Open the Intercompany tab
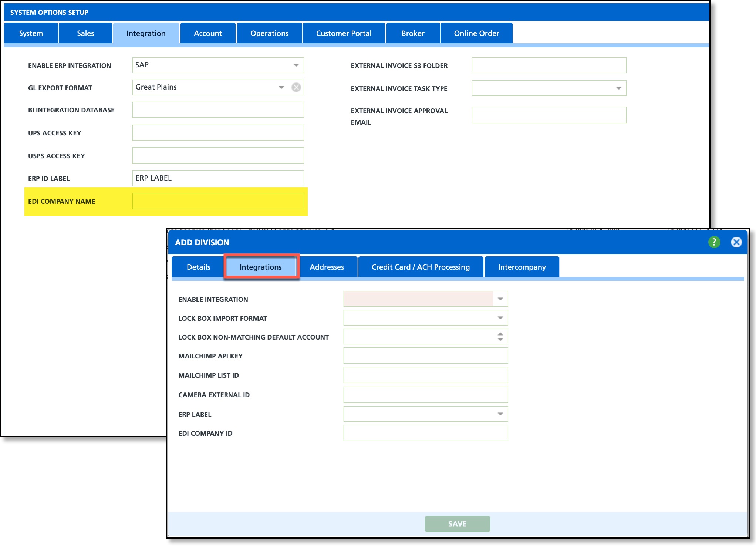The height and width of the screenshot is (546, 756). pos(522,267)
